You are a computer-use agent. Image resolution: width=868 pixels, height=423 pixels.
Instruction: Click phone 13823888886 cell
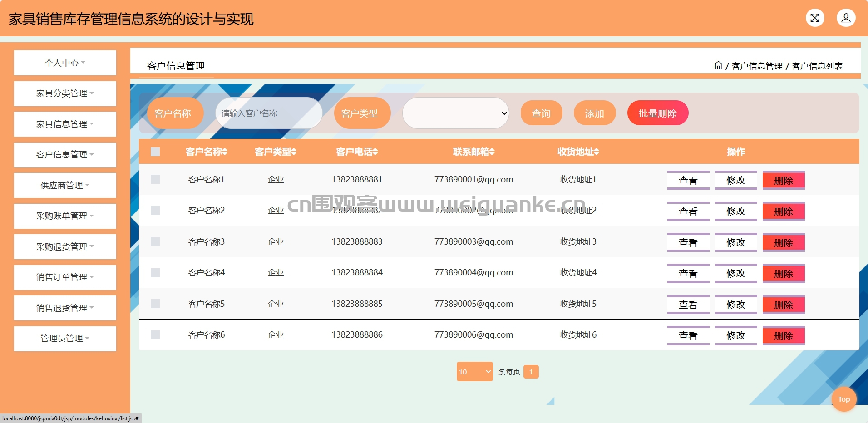pyautogui.click(x=357, y=334)
